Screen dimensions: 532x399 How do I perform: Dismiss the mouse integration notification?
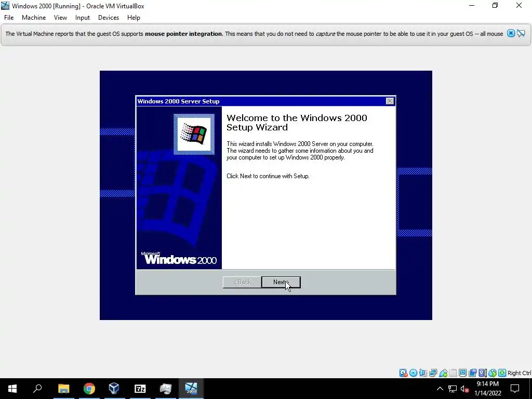coord(511,33)
